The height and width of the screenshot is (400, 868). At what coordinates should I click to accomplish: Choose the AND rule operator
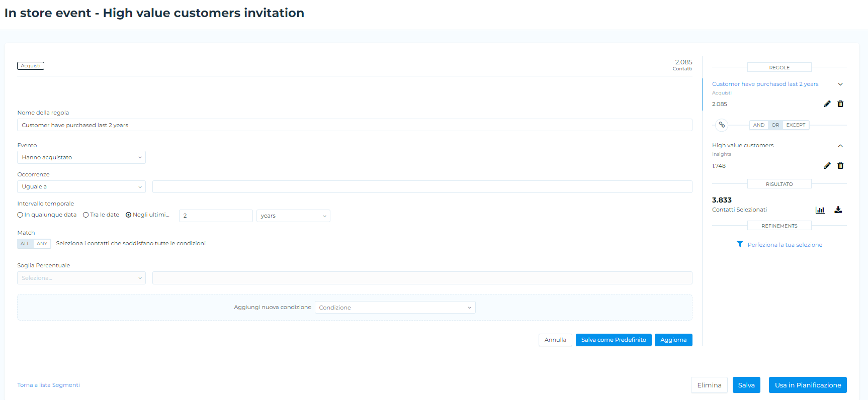click(x=759, y=125)
